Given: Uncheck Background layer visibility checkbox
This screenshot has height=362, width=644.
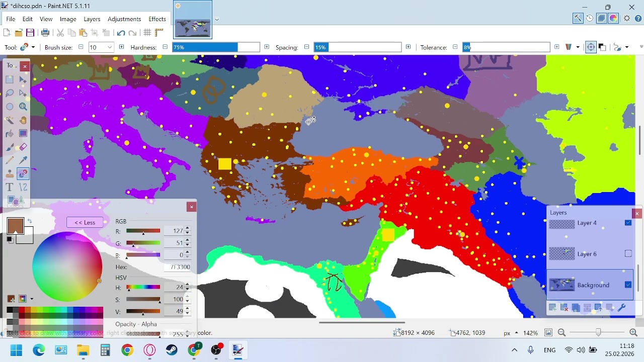Looking at the screenshot, I should tap(628, 285).
